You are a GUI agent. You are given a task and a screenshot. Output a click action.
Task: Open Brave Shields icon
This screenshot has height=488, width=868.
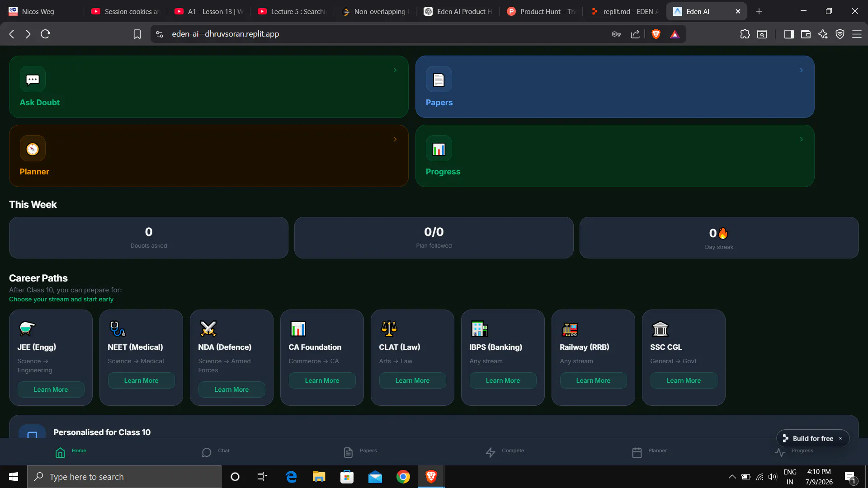tap(656, 34)
